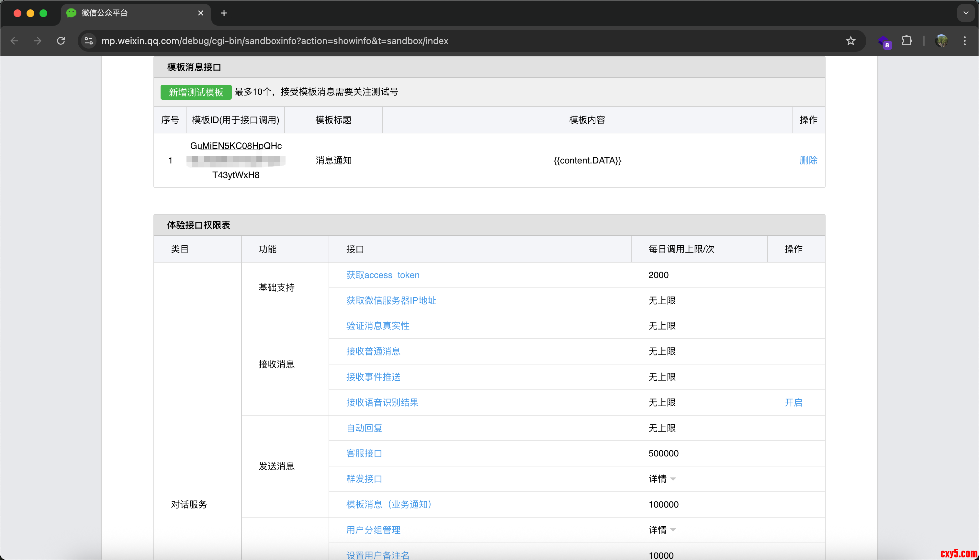Expand the 群发接口 详情 dropdown
The width and height of the screenshot is (979, 560).
tap(662, 479)
